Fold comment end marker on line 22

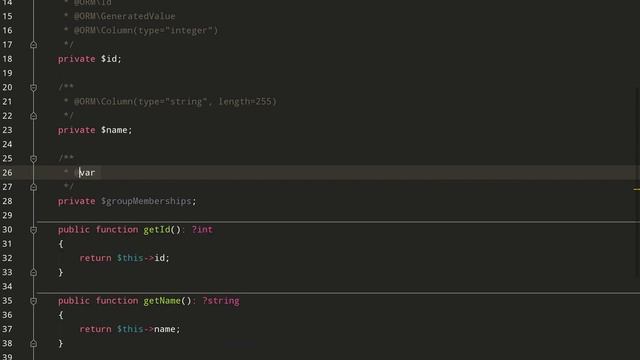[33, 116]
